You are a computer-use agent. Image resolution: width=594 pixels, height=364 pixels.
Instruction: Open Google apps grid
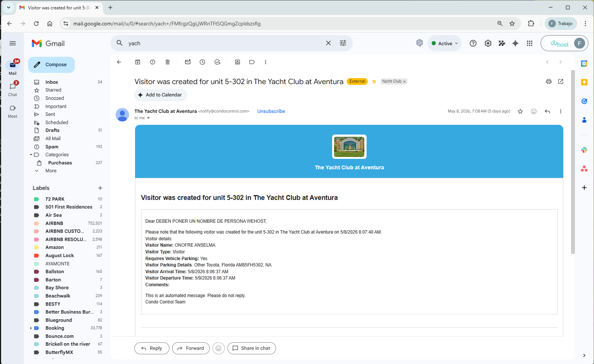[530, 43]
